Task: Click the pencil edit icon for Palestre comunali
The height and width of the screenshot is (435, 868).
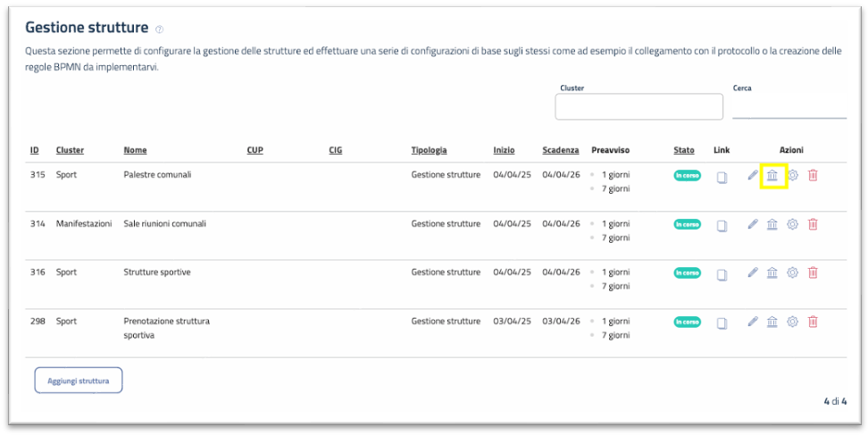Action: pyautogui.click(x=753, y=175)
